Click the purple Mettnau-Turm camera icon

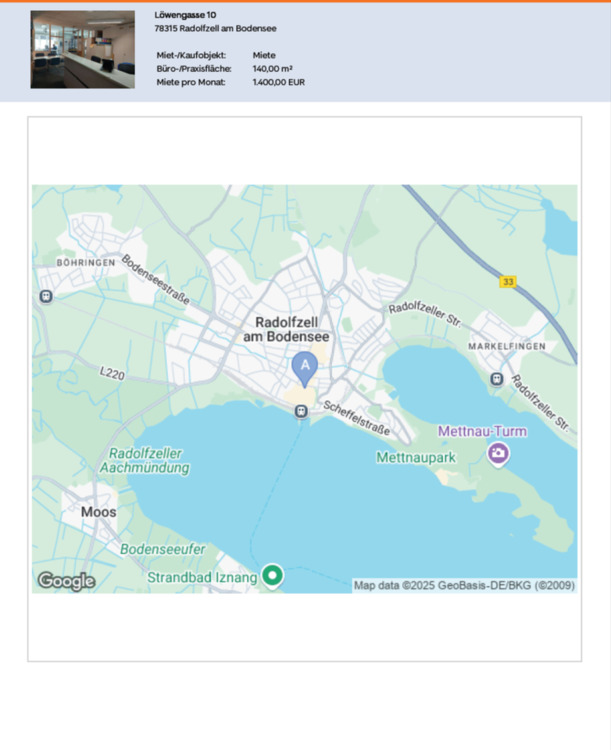498,454
